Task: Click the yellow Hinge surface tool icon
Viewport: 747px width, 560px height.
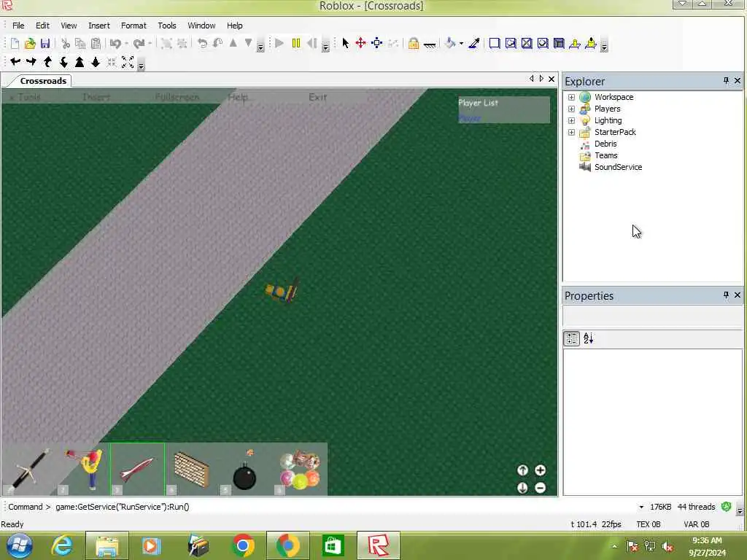Action: [575, 44]
